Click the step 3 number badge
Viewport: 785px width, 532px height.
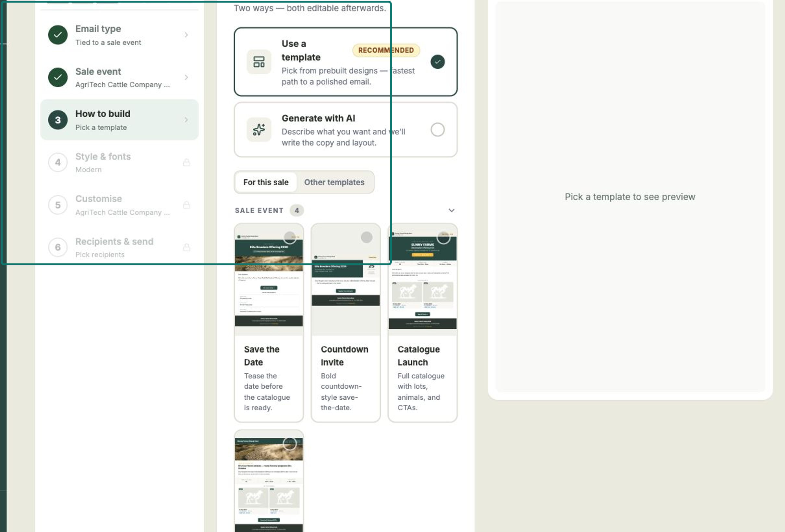58,120
